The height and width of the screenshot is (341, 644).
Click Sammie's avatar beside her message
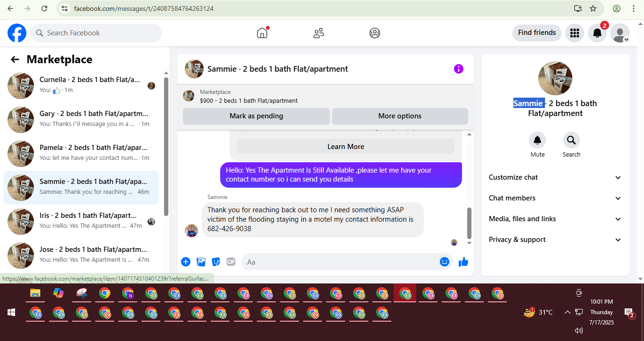[x=191, y=231]
